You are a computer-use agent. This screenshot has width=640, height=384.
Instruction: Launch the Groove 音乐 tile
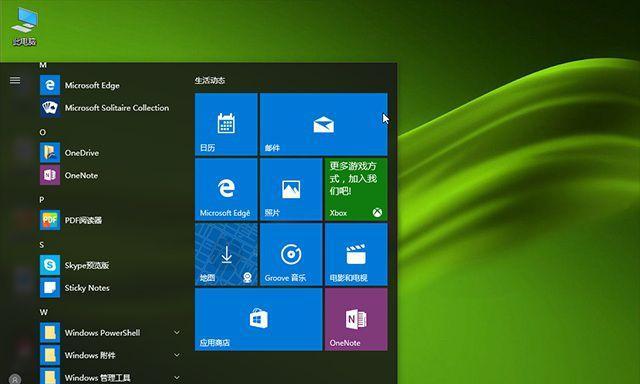point(291,254)
